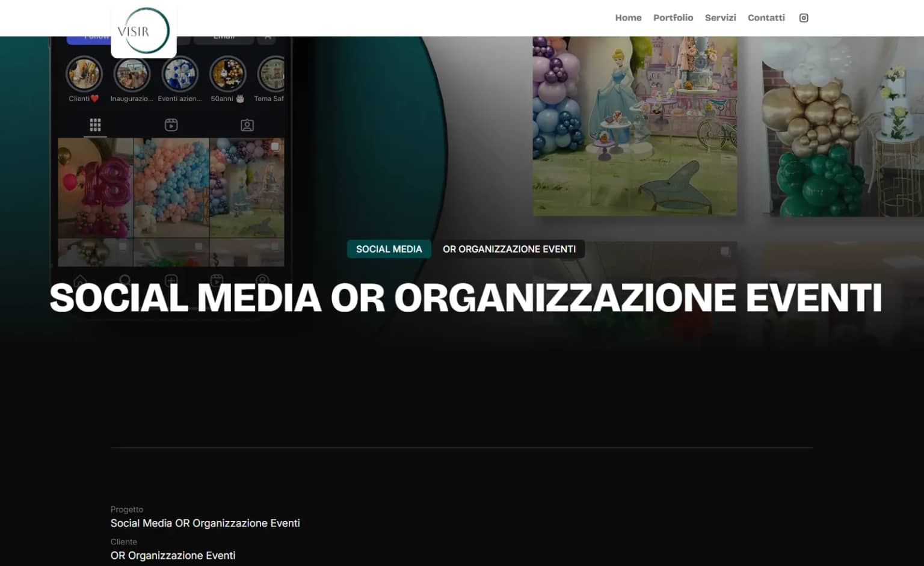Image resolution: width=924 pixels, height=566 pixels.
Task: Tap the create post plus icon
Action: pos(171,280)
